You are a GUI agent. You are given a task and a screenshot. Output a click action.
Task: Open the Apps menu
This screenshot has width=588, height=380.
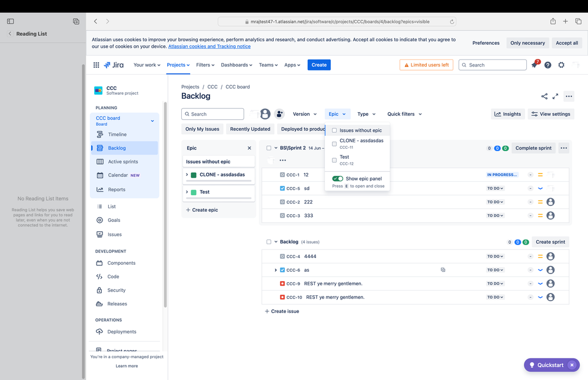(x=292, y=65)
